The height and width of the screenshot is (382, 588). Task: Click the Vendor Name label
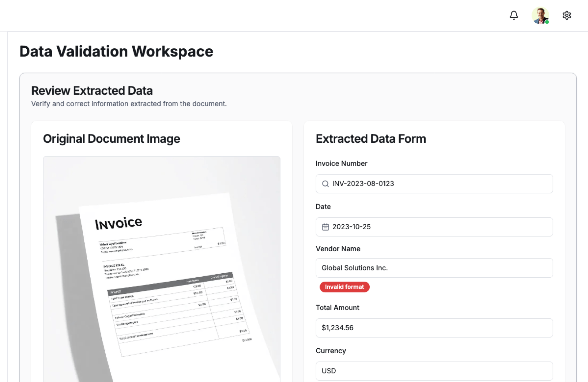pyautogui.click(x=338, y=249)
